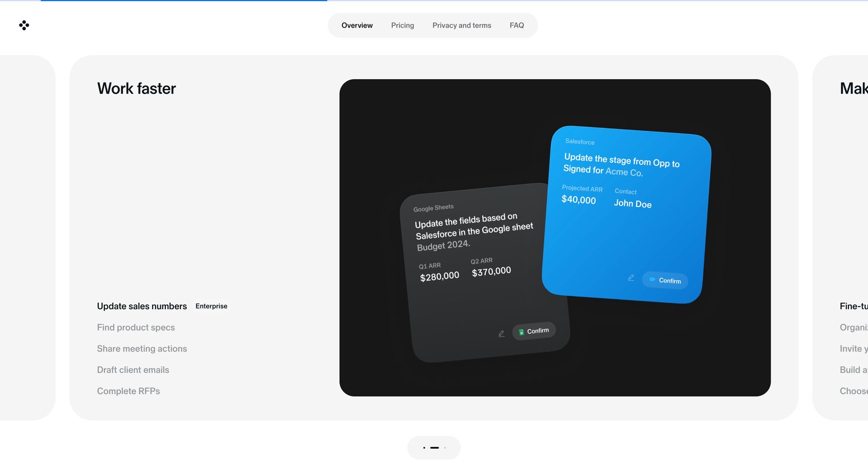Click the Salesforce card label
Screen dimensions: 868x467
pyautogui.click(x=580, y=142)
